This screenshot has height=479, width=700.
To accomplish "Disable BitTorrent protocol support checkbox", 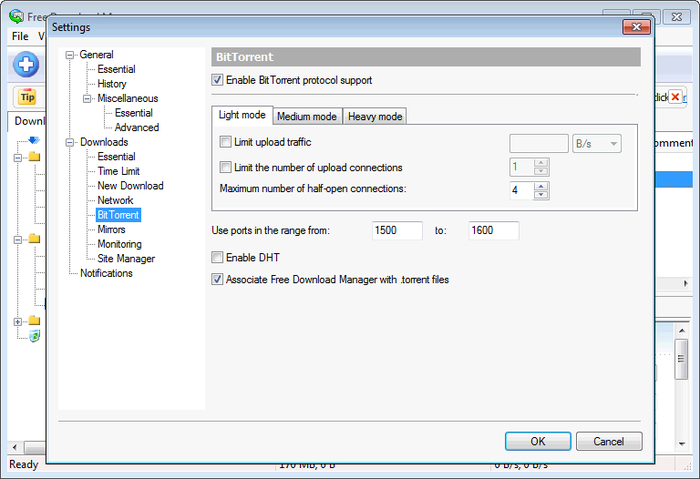I will pos(218,80).
